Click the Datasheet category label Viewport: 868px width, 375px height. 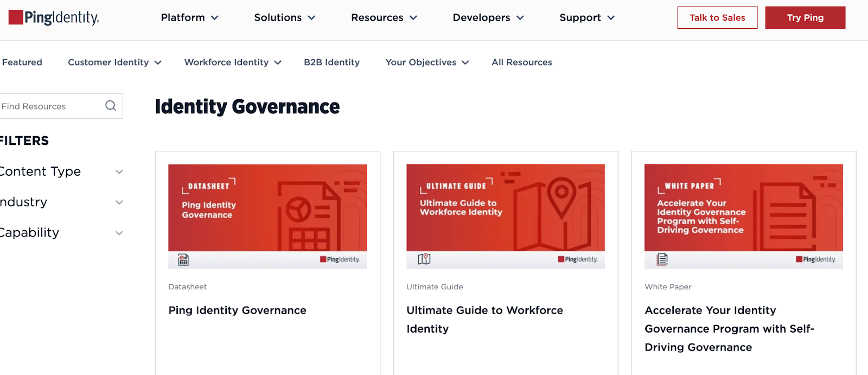[187, 287]
